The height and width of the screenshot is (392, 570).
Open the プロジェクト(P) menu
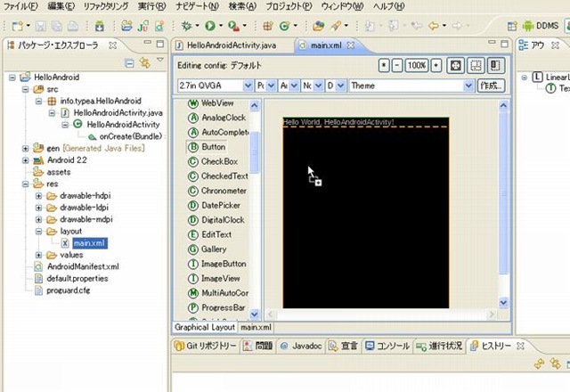289,6
